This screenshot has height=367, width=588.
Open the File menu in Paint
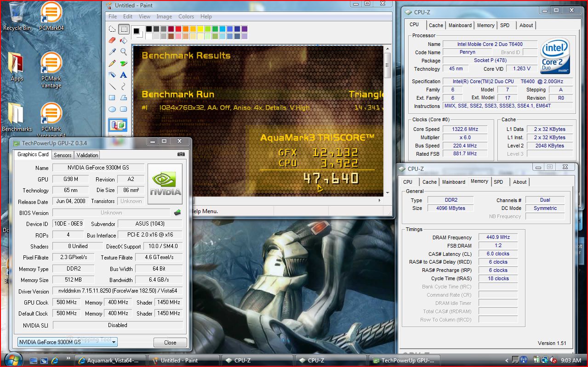(113, 16)
